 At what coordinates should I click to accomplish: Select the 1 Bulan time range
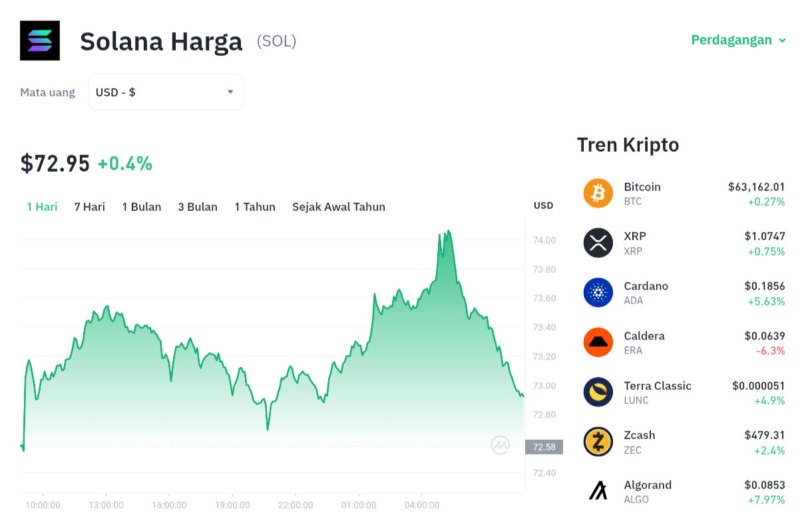(142, 207)
